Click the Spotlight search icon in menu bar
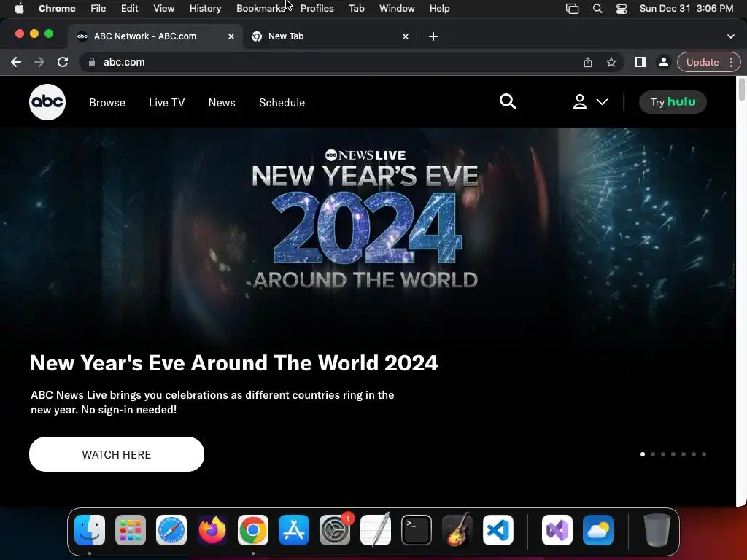 597,8
